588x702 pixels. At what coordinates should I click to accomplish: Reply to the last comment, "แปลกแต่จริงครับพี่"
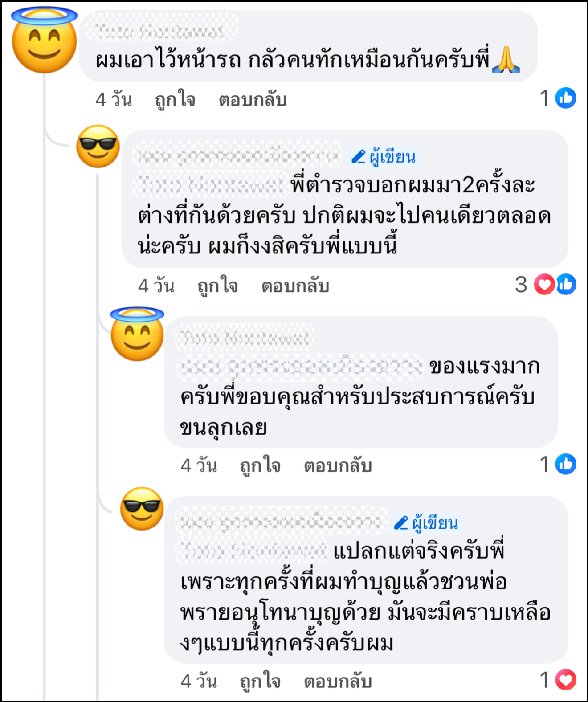coord(338,681)
